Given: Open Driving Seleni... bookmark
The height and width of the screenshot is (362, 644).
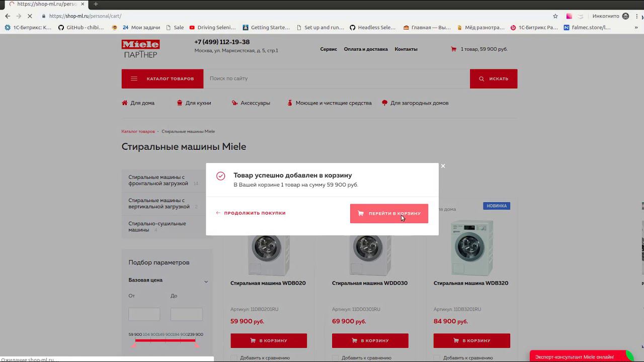Looking at the screenshot, I should [x=213, y=28].
